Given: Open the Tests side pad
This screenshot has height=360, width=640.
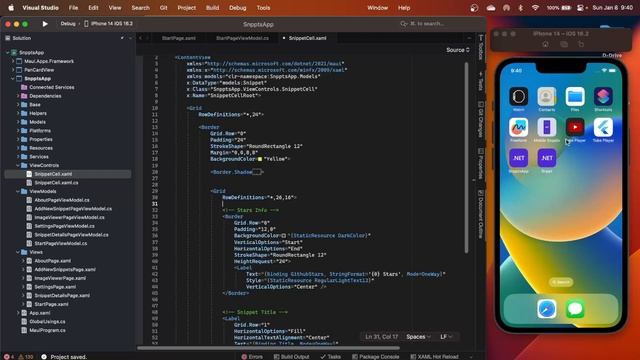Looking at the screenshot, I should point(481,82).
